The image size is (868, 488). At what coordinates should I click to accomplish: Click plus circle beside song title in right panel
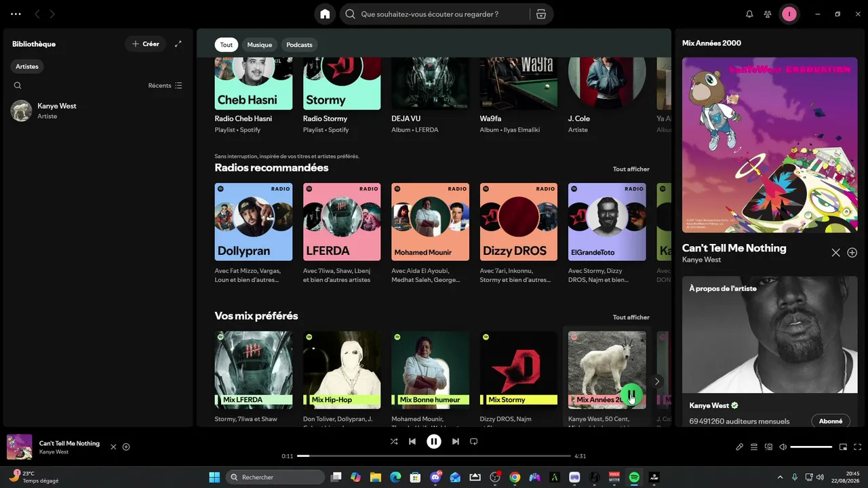click(852, 253)
